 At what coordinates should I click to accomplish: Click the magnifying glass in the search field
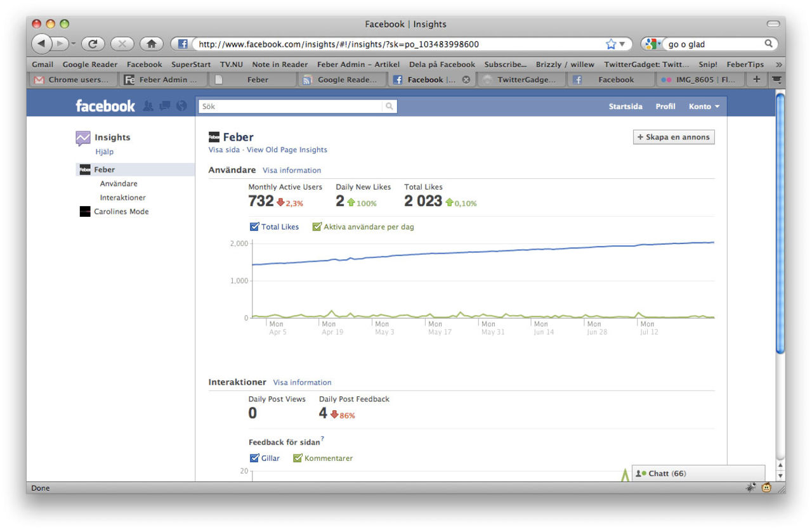coord(389,107)
